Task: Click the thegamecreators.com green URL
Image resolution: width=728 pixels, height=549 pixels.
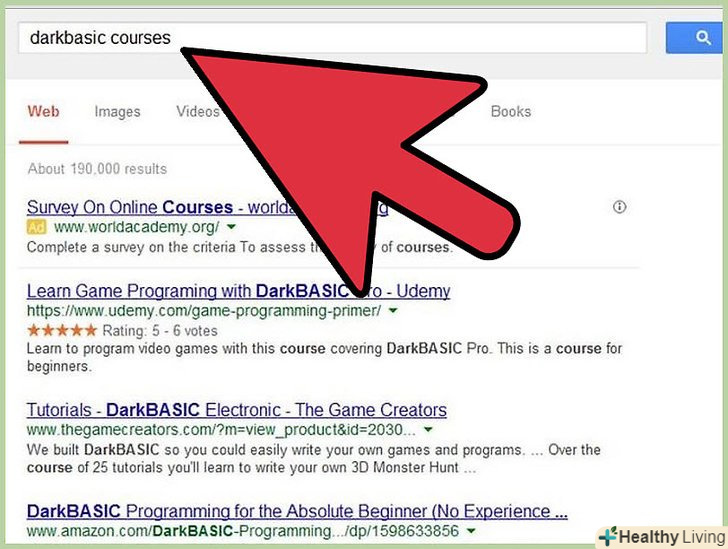Action: coord(221,430)
